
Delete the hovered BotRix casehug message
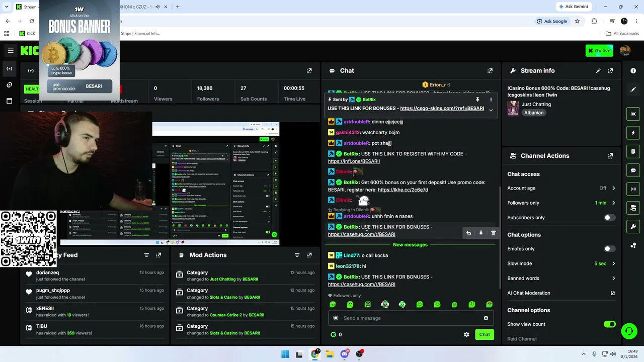(493, 233)
